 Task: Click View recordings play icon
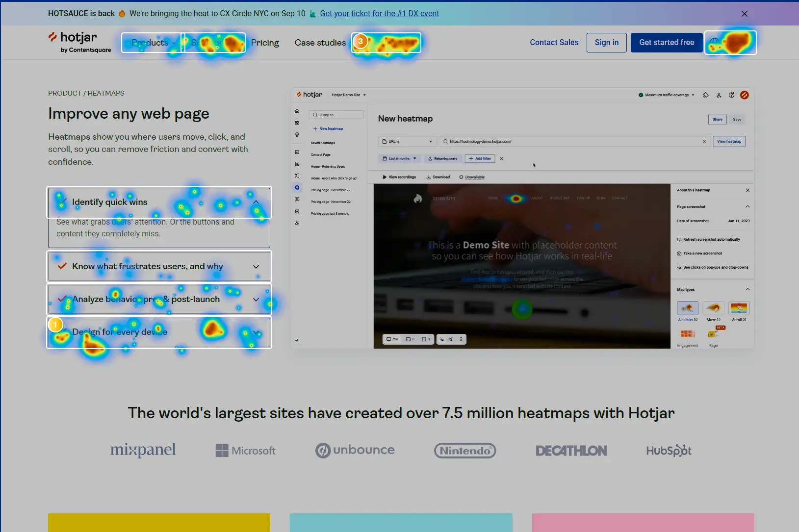[x=385, y=177]
